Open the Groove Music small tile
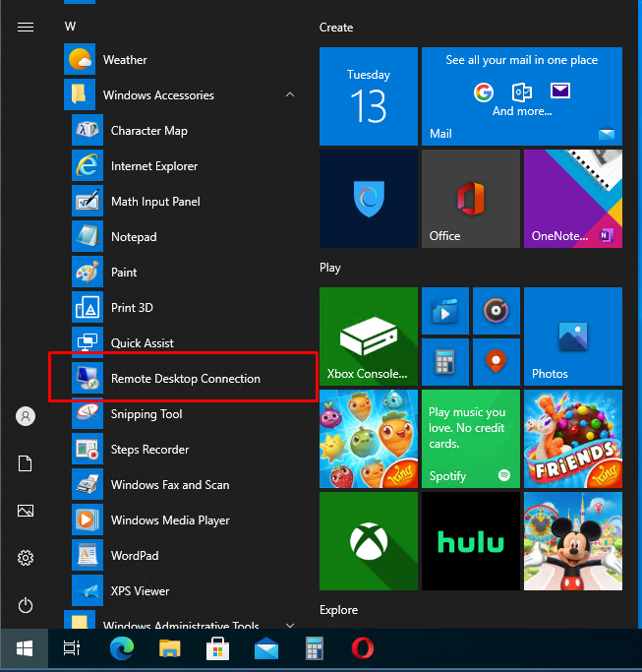This screenshot has width=642, height=672. click(x=496, y=311)
